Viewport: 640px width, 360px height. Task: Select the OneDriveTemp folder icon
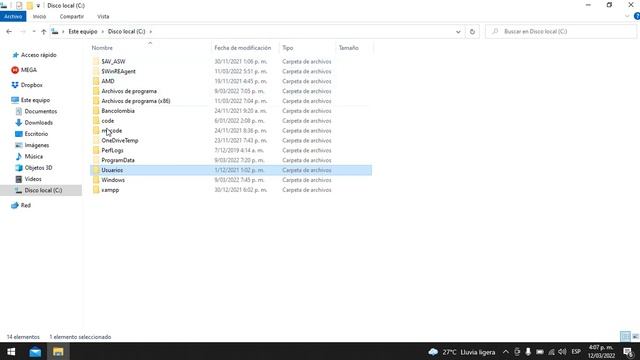coord(96,140)
